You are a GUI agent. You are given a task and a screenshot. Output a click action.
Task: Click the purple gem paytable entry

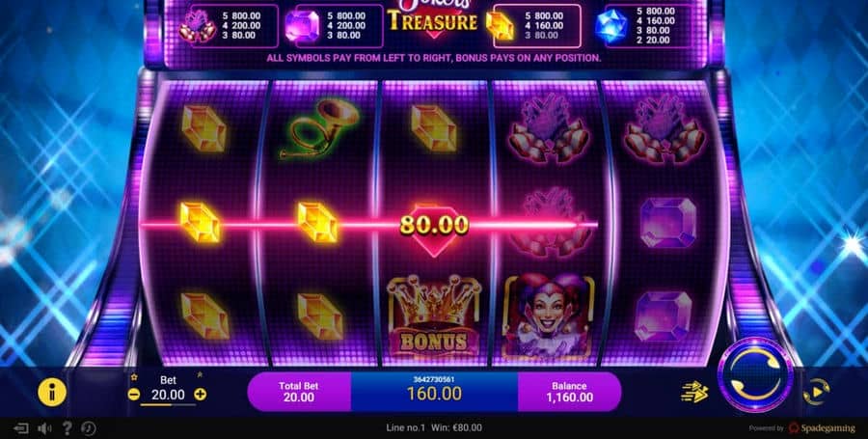(x=334, y=26)
